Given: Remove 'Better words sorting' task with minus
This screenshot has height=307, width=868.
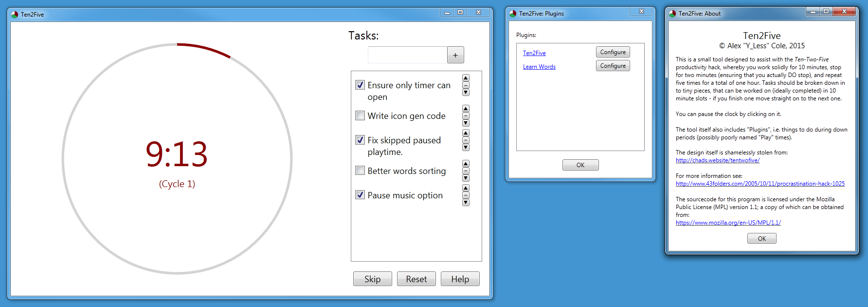Looking at the screenshot, I should tap(466, 171).
